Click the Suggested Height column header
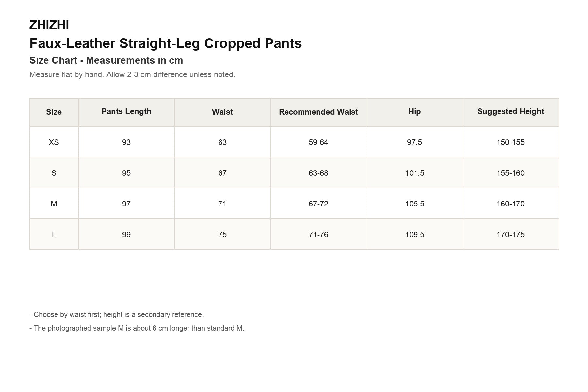Image resolution: width=588 pixels, height=392 pixels. (511, 111)
